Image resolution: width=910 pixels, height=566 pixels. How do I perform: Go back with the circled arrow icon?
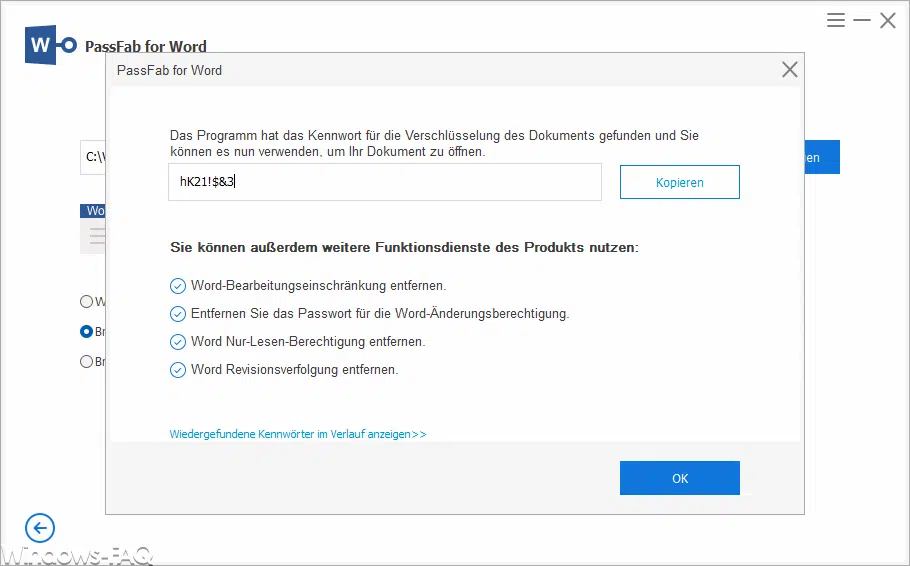(x=40, y=528)
